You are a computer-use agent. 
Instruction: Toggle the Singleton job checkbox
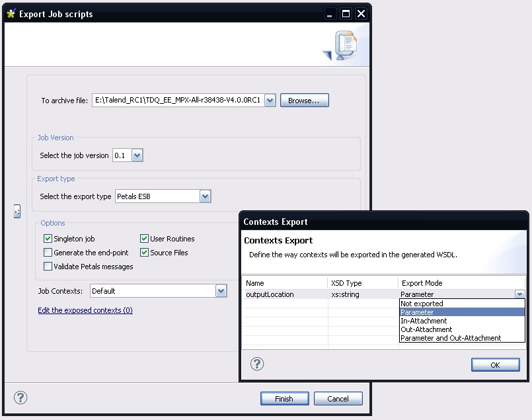(48, 239)
